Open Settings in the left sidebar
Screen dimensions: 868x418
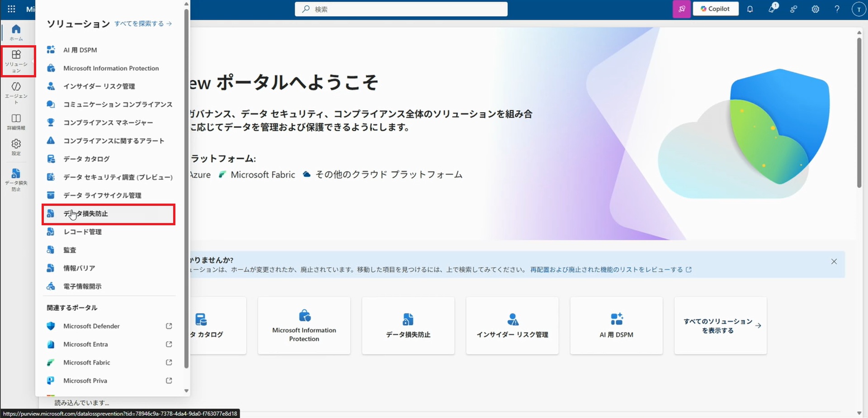16,147
